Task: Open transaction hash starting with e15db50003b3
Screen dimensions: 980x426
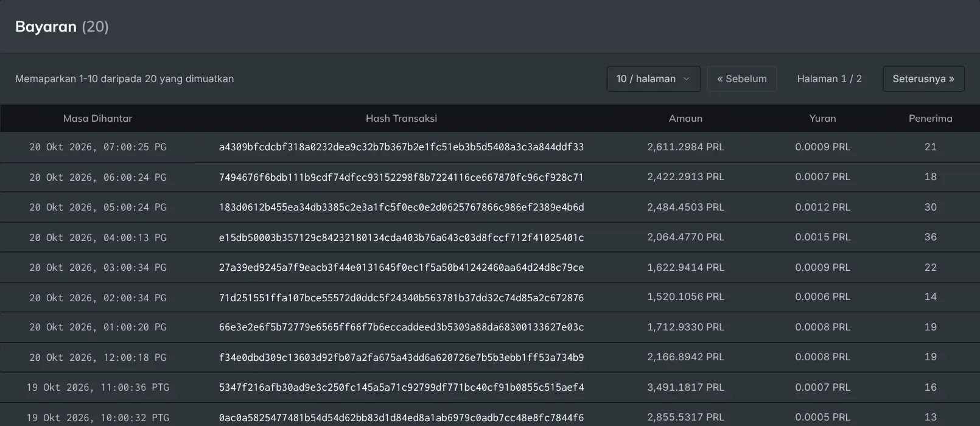Action: tap(401, 237)
